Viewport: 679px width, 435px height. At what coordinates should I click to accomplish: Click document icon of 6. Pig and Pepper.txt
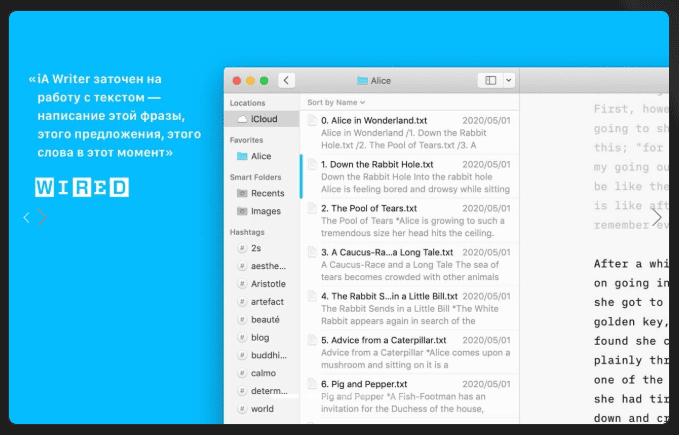(312, 384)
